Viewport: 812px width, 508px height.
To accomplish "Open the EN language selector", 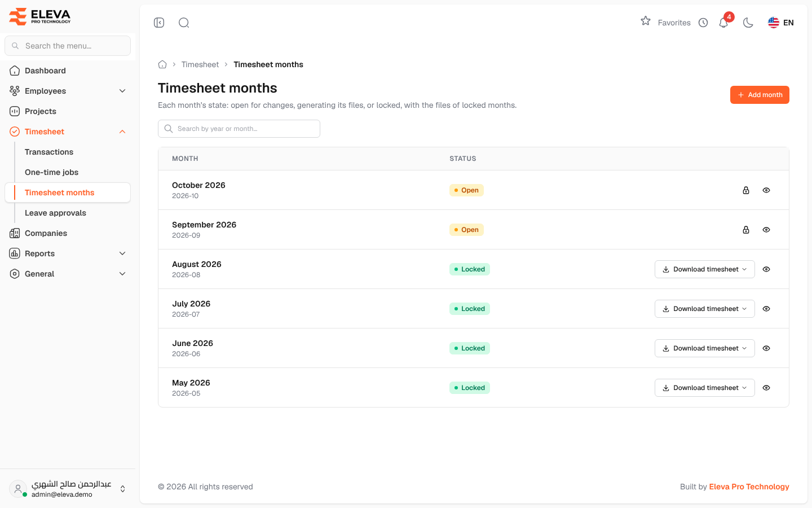I will pyautogui.click(x=781, y=23).
